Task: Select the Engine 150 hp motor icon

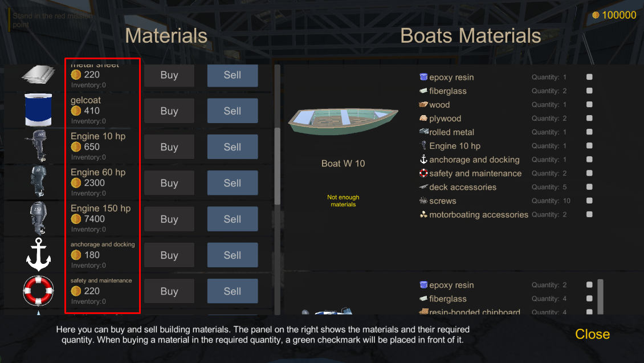Action: 38,217
